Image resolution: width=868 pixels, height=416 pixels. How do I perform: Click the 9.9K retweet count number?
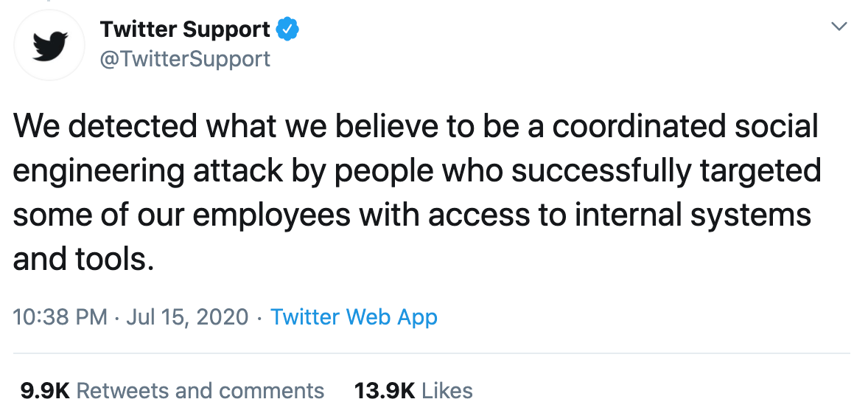(45, 390)
